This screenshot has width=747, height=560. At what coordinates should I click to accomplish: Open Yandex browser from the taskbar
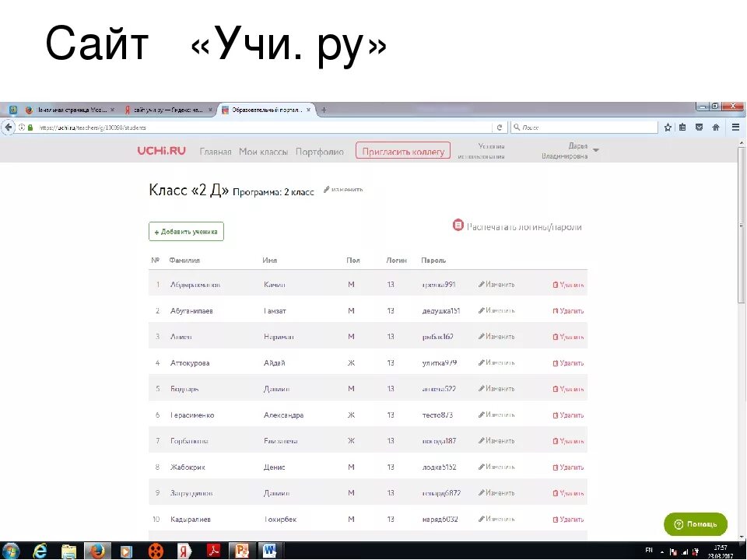click(184, 551)
